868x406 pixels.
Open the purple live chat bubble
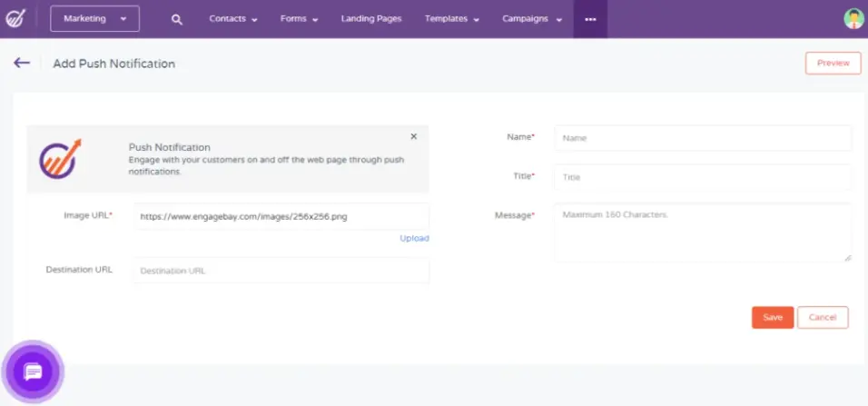tap(33, 371)
